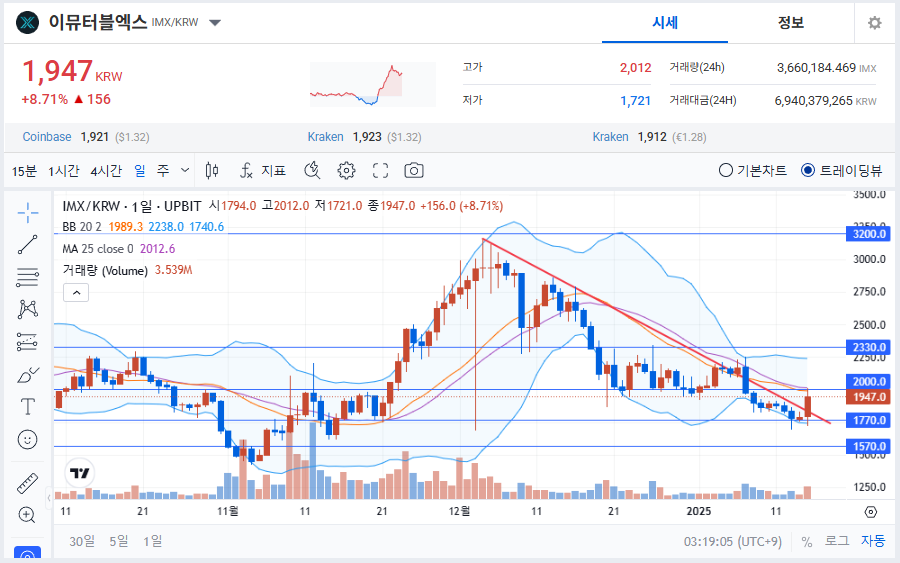Collapse the indicator legend with caret button
This screenshot has width=900, height=563.
click(x=76, y=293)
